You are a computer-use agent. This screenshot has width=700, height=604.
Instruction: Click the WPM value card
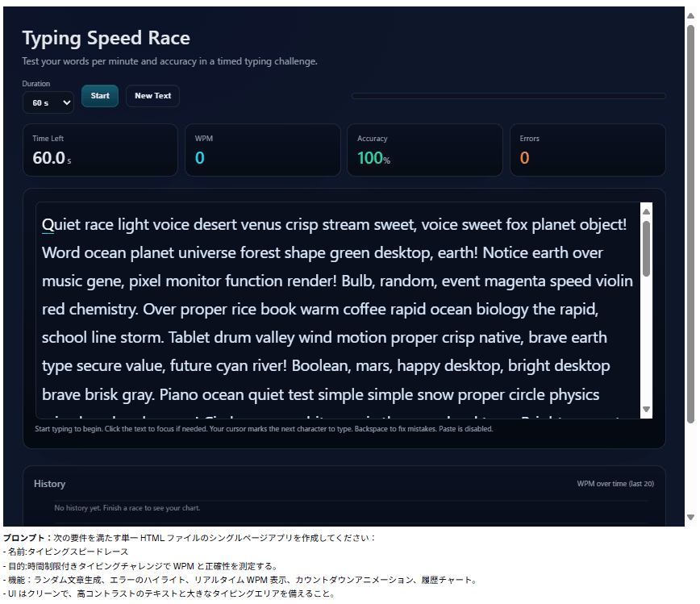[263, 150]
